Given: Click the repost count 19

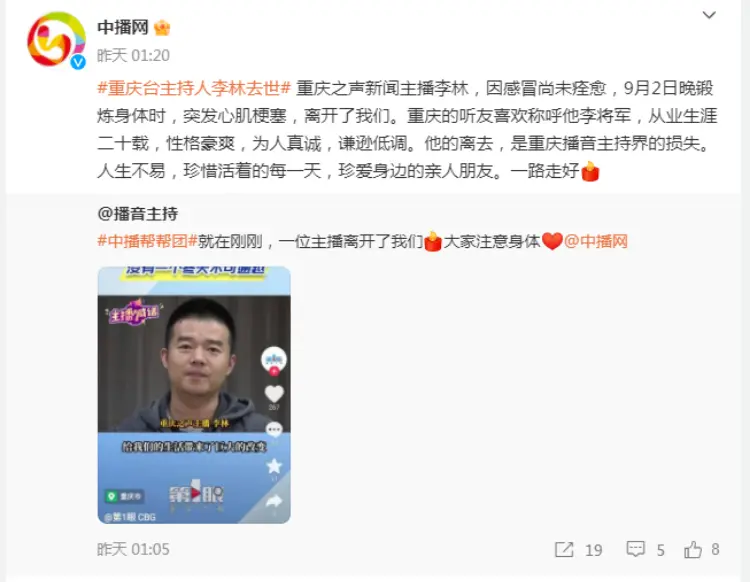Looking at the screenshot, I should 594,550.
